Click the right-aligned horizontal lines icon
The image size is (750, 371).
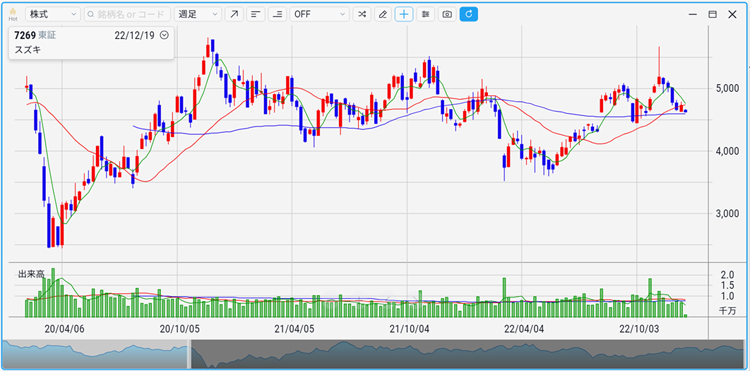277,14
